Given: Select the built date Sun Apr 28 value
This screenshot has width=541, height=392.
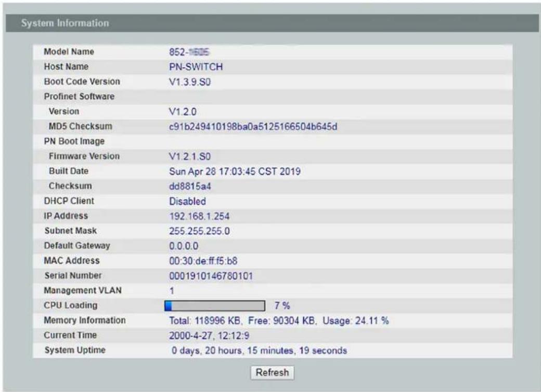Looking at the screenshot, I should click(235, 172).
